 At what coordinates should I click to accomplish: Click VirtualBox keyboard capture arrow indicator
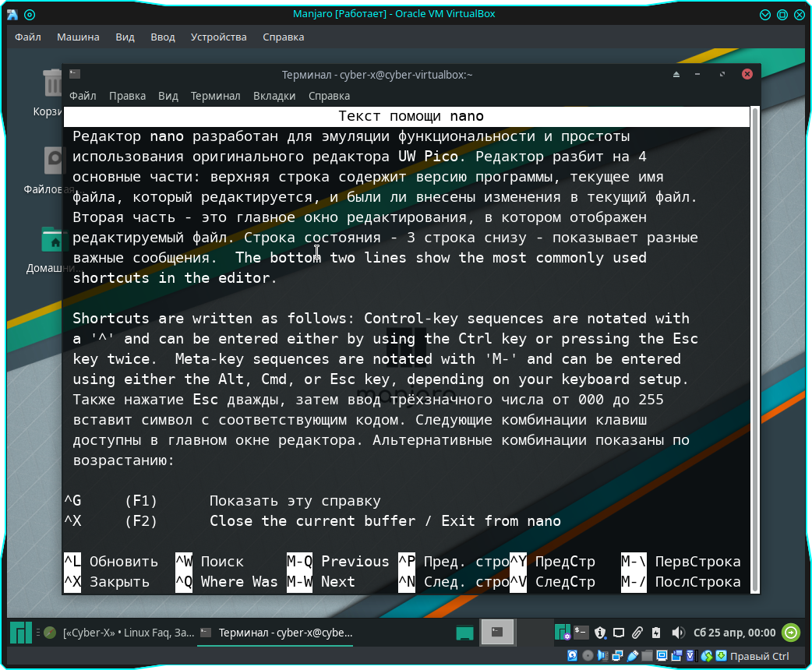tap(721, 655)
